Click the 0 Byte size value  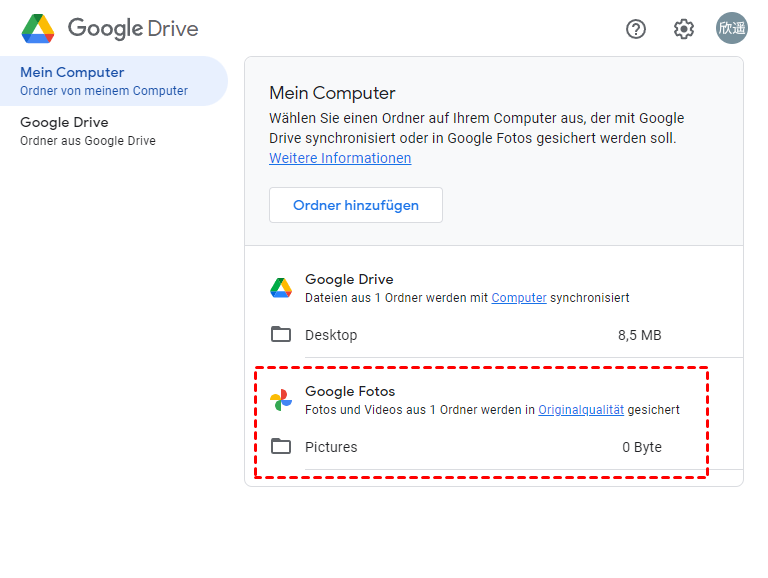coord(642,447)
